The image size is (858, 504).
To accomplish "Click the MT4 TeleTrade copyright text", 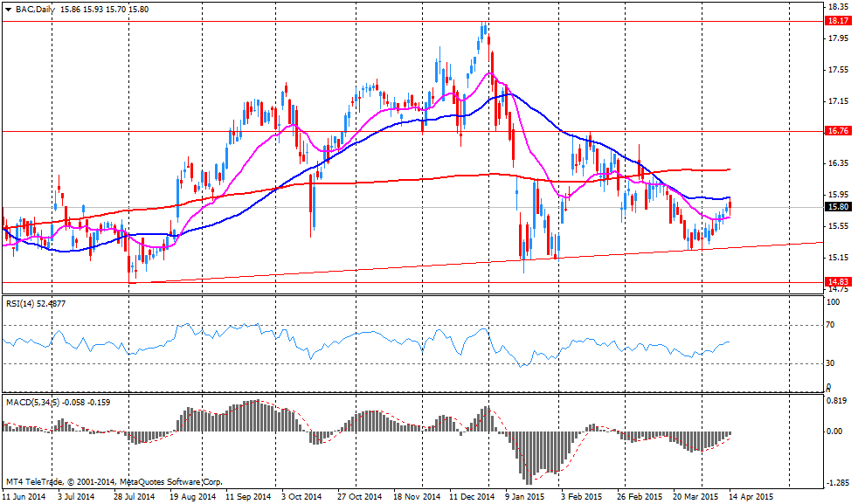I will tap(114, 482).
